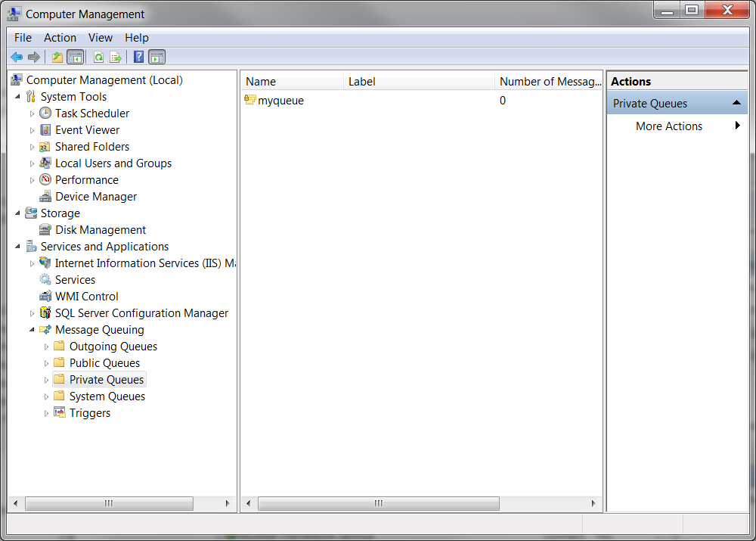Collapse the System Tools node

point(18,97)
